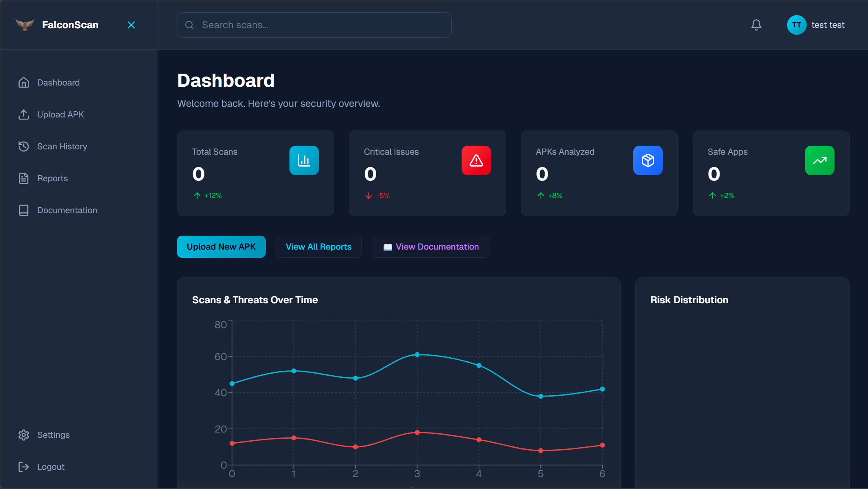Click the blue scans data point at x=1
The height and width of the screenshot is (489, 868).
pos(294,371)
